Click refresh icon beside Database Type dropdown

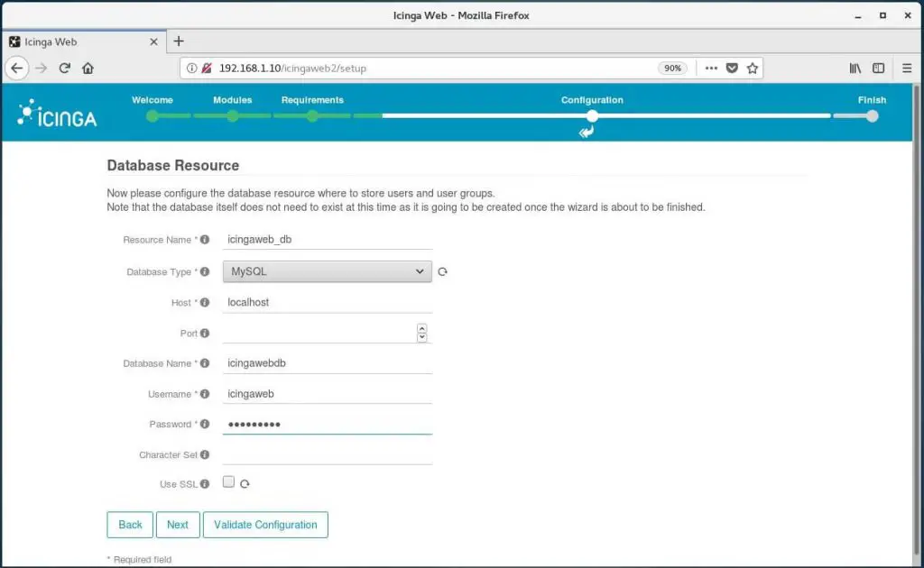tap(442, 271)
